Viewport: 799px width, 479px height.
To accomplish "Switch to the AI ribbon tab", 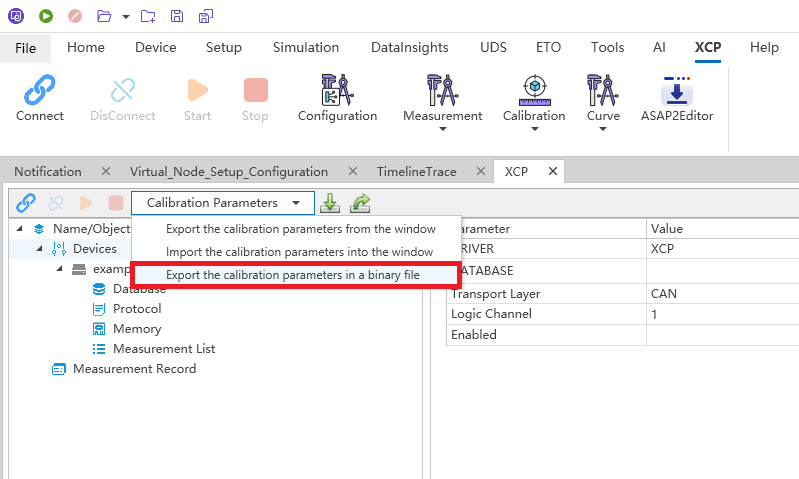I will [x=659, y=47].
